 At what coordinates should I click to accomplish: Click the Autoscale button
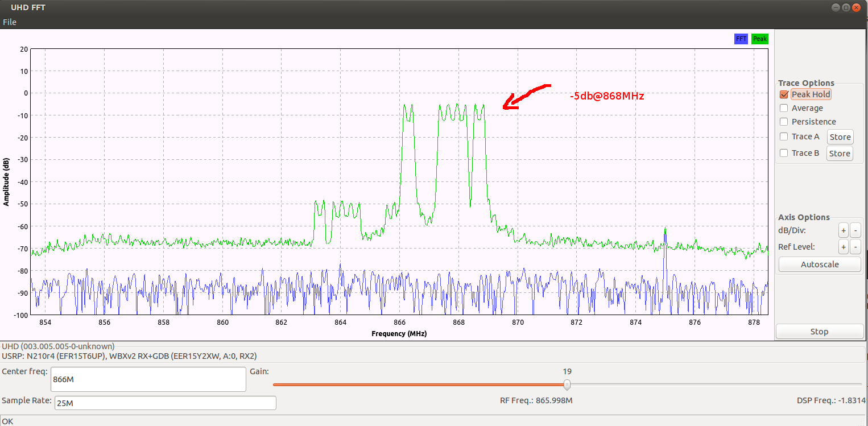point(819,264)
